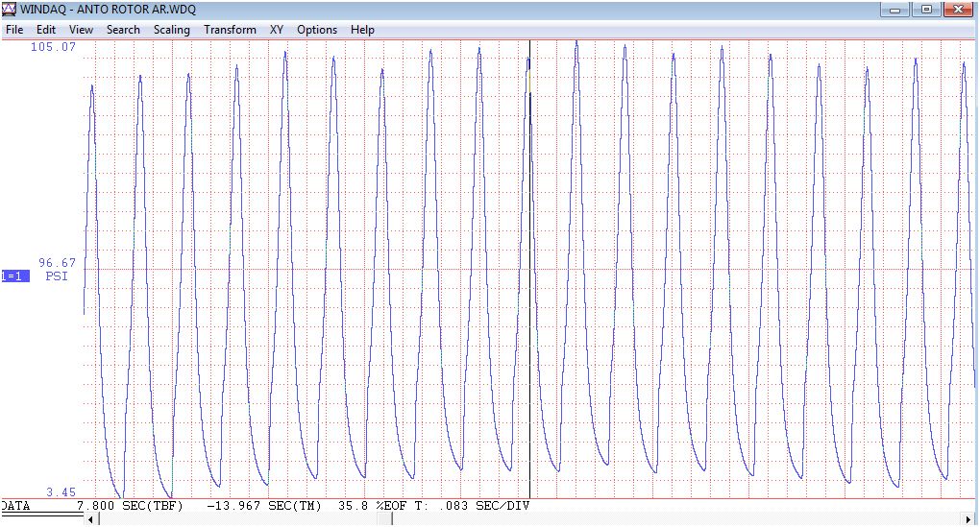Click the horizontal scrollbar left arrow

click(92, 519)
